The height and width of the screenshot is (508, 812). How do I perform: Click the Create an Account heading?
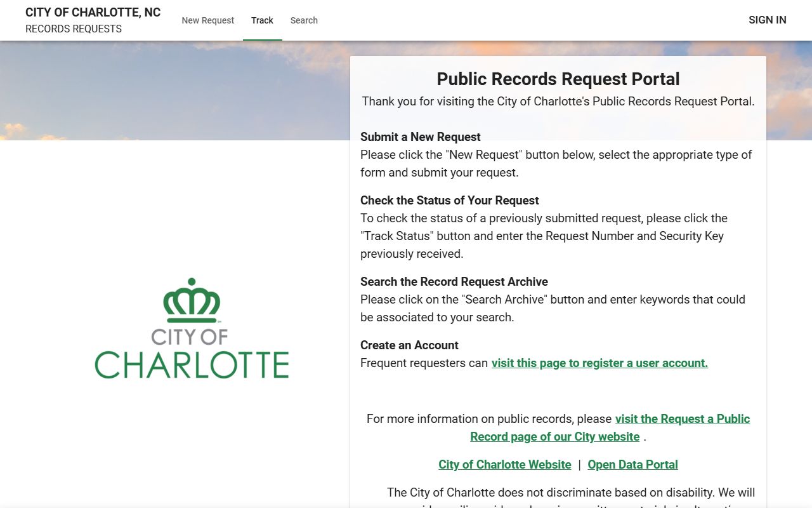tap(409, 345)
